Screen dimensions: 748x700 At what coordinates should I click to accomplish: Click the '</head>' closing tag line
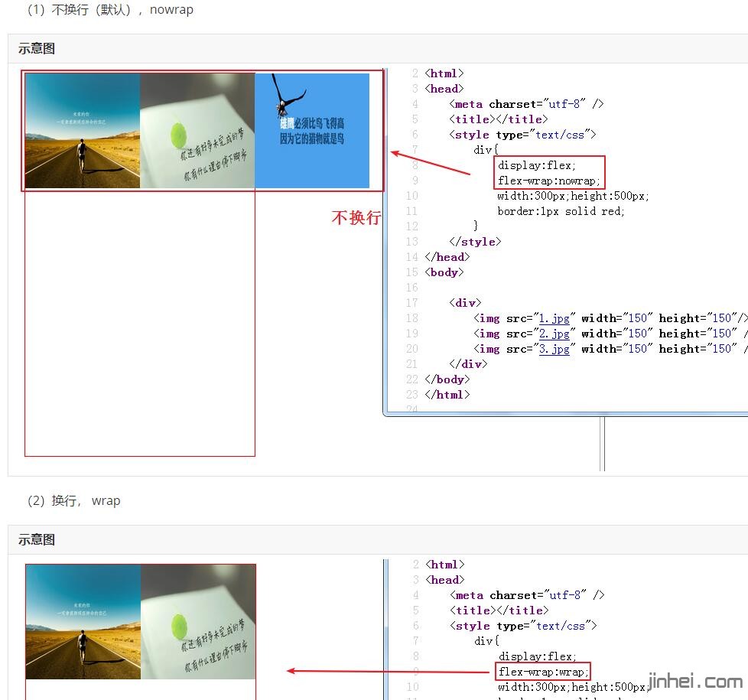pos(447,257)
